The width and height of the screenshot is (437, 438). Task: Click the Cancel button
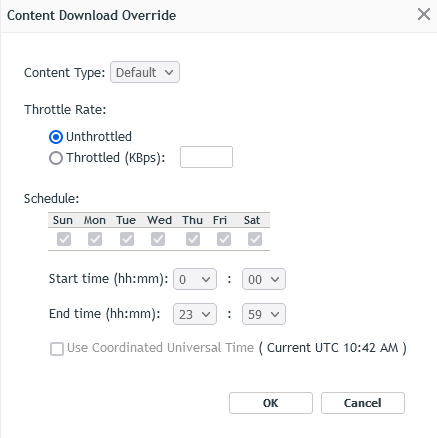[x=363, y=403]
